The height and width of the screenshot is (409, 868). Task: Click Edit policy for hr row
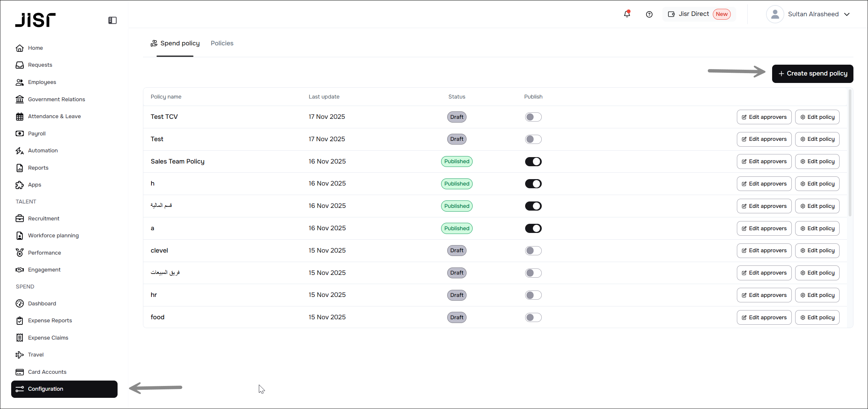[x=817, y=295]
